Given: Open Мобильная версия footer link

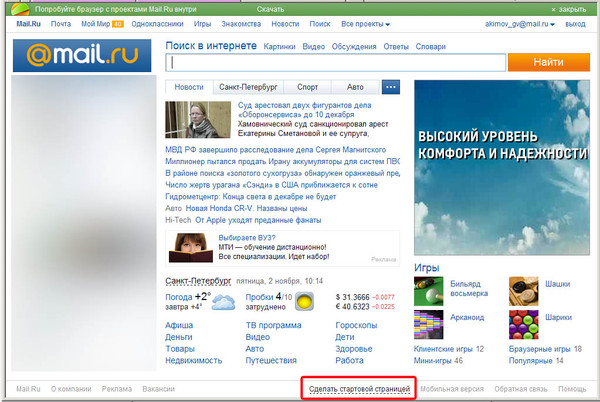Looking at the screenshot, I should [x=452, y=389].
